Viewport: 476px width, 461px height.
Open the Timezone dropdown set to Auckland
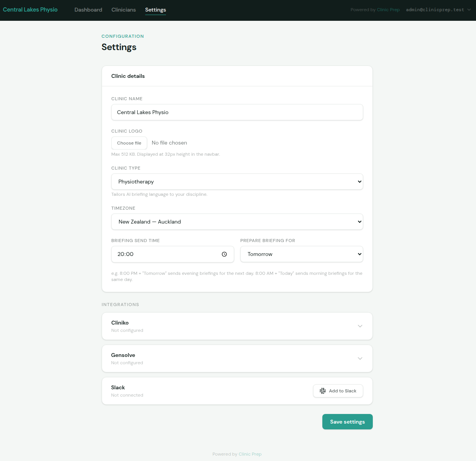coord(237,222)
